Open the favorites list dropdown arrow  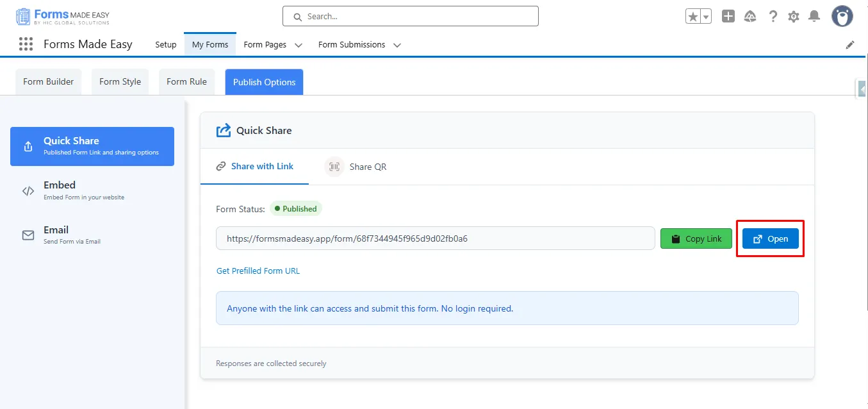click(x=706, y=17)
